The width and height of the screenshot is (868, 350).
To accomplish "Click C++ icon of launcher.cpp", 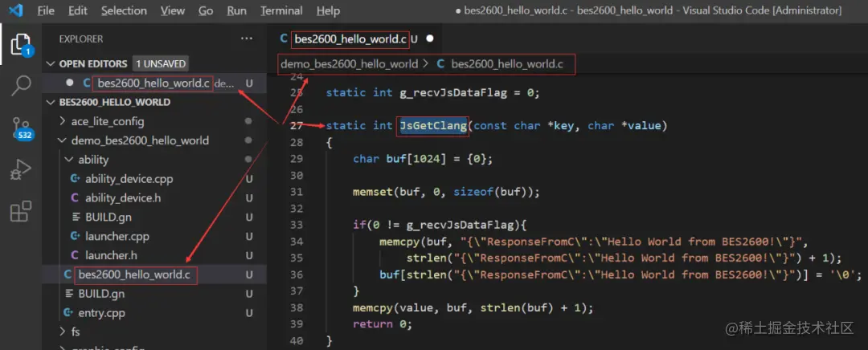I will tap(75, 236).
